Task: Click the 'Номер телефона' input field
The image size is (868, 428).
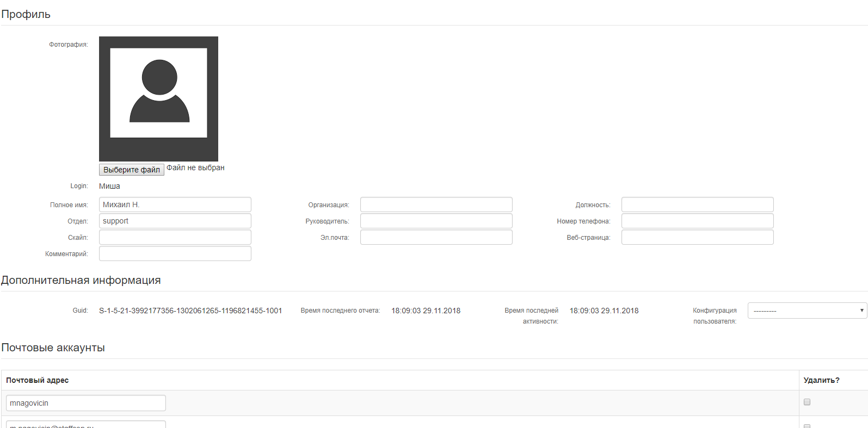Action: (698, 221)
